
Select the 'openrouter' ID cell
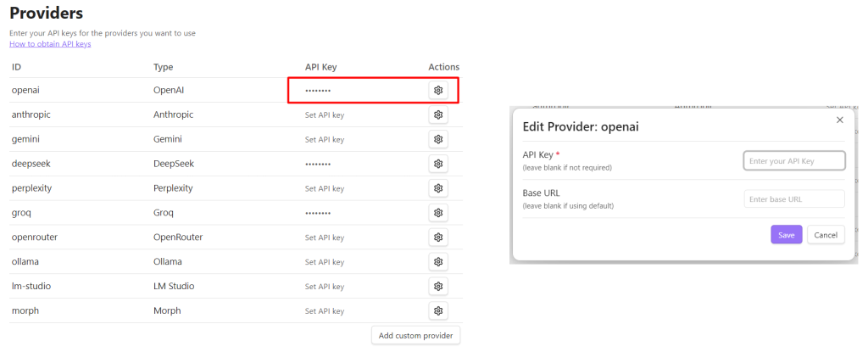[x=34, y=237]
